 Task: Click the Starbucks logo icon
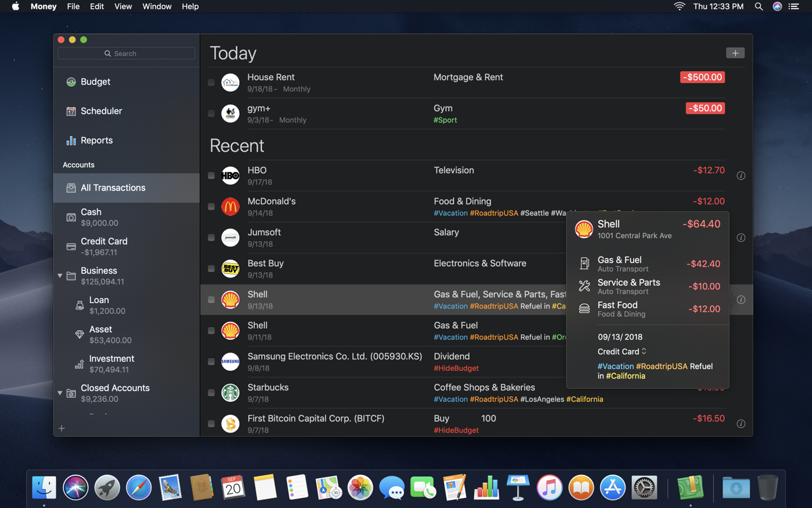pyautogui.click(x=230, y=392)
